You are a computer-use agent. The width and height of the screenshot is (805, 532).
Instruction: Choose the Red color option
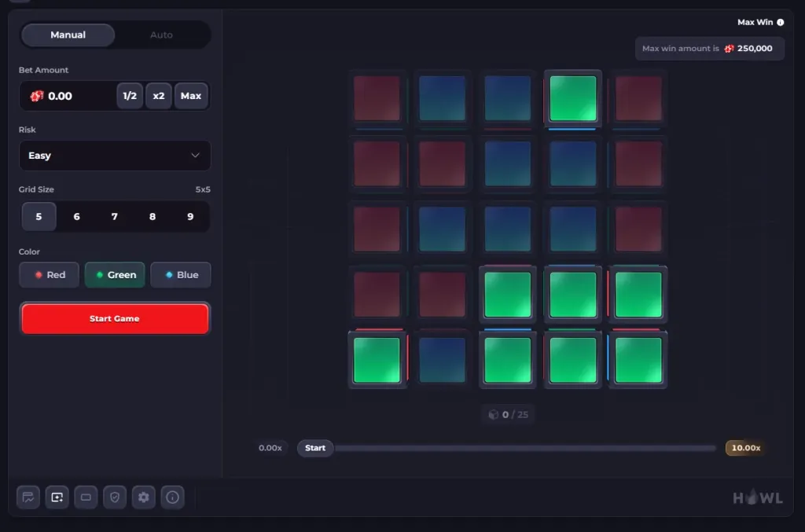tap(50, 275)
